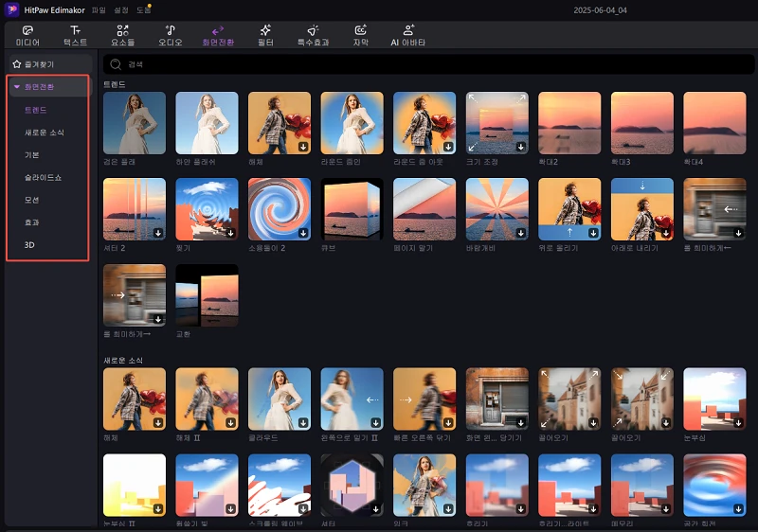Choose the 슬라이드쇼 sidebar category
Viewport: 758px width, 532px height.
(44, 177)
